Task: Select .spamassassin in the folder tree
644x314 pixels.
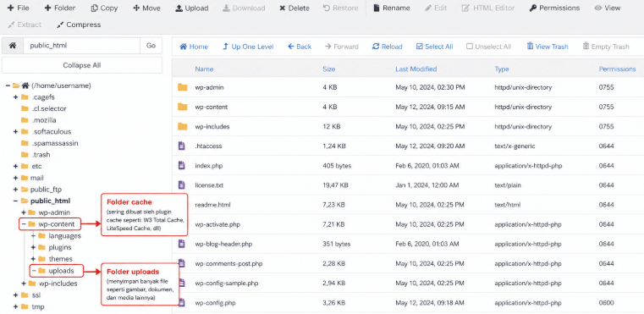Action: click(x=55, y=143)
